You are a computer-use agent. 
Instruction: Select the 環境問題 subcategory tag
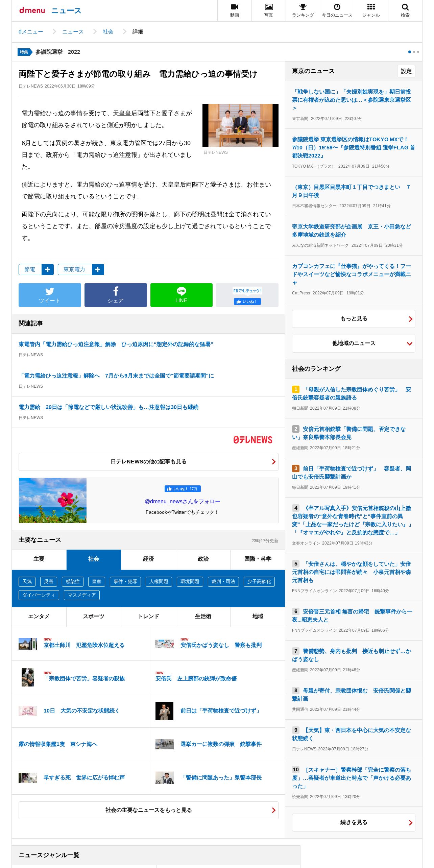[x=190, y=582]
